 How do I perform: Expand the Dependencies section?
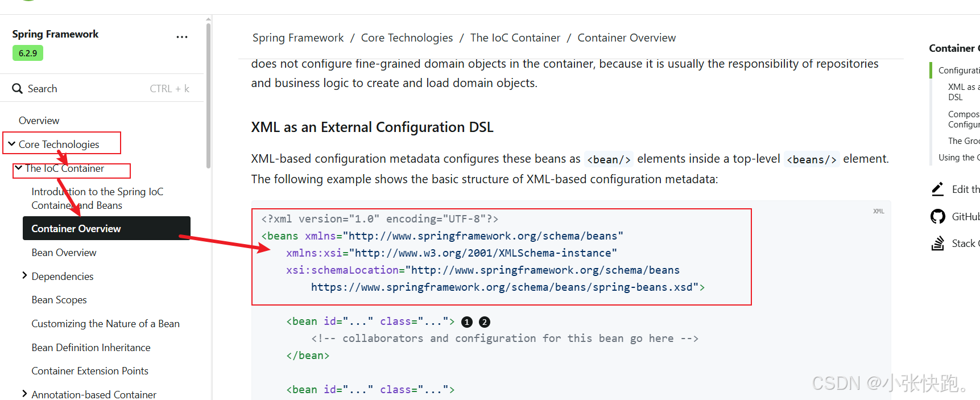coord(24,275)
